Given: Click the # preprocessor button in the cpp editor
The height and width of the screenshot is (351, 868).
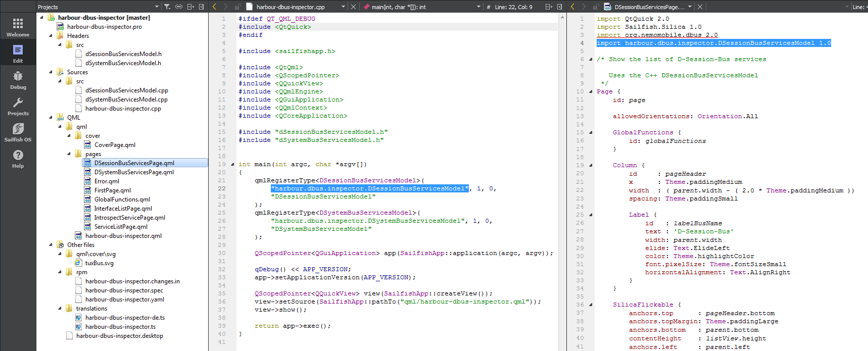Looking at the screenshot, I should tap(489, 7).
